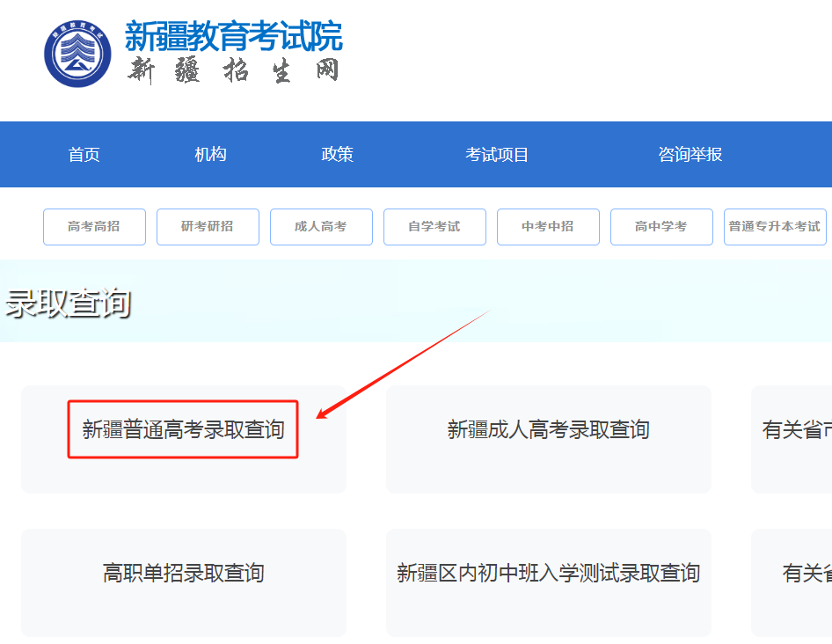Select the 高中学考 category button
The width and height of the screenshot is (832, 644).
(x=661, y=227)
